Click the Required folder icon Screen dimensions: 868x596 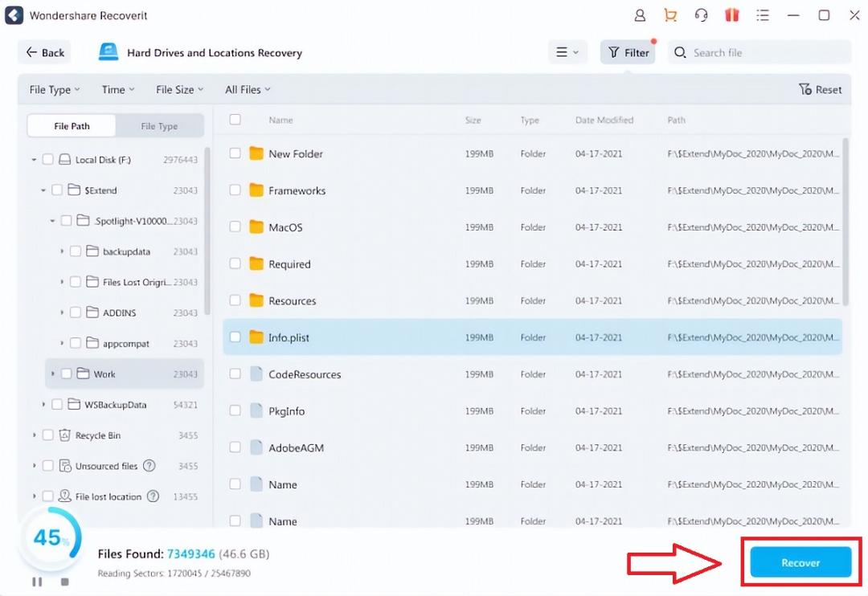pos(256,264)
